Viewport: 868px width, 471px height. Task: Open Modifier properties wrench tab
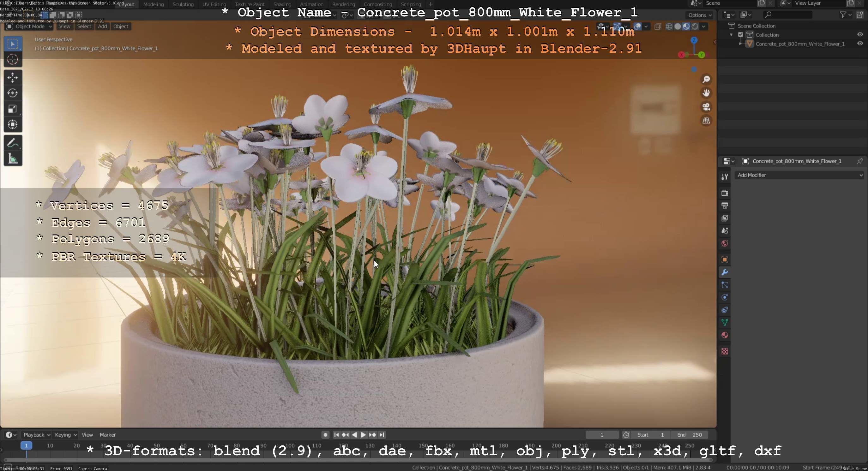tap(725, 272)
